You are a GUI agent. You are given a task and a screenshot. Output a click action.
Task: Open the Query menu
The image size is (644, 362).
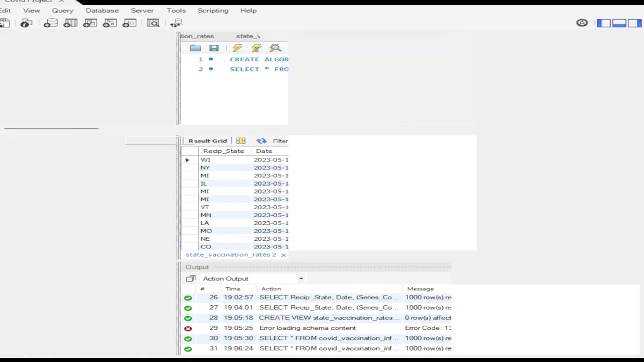(62, 11)
